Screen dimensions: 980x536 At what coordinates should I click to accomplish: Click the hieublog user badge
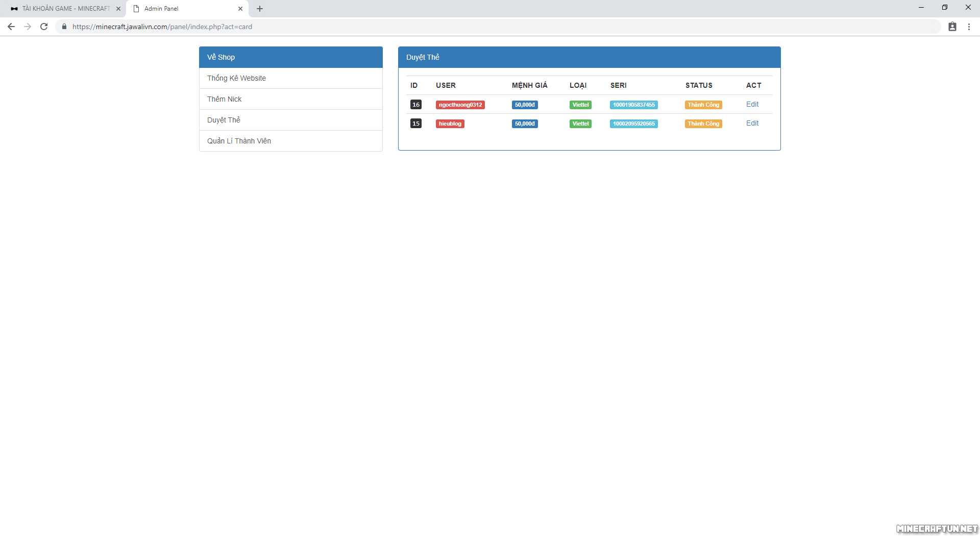tap(450, 124)
